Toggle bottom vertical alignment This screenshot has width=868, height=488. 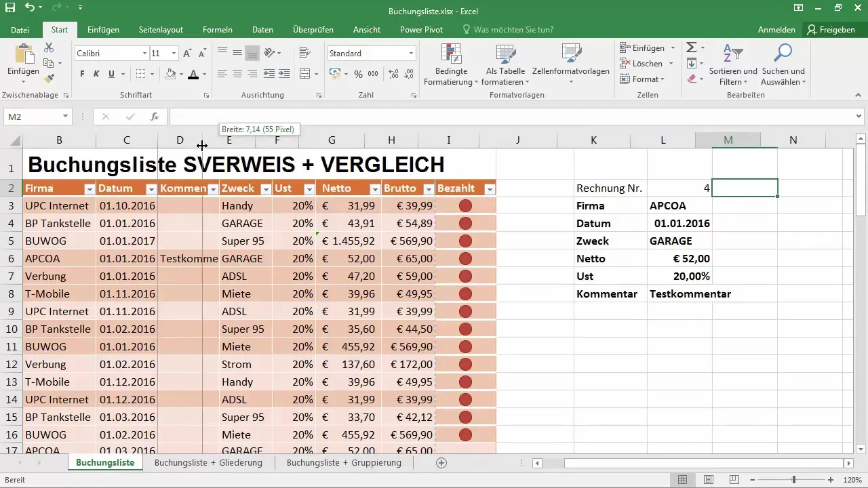click(252, 53)
